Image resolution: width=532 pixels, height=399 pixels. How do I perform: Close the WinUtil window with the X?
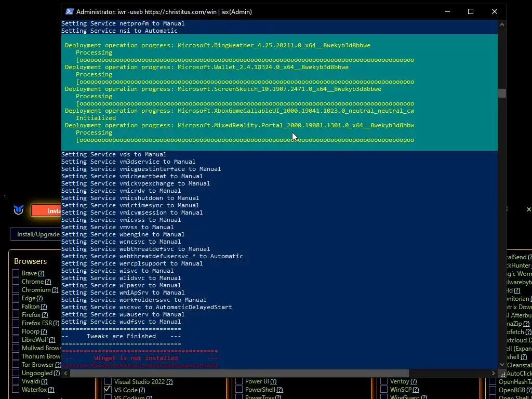click(x=528, y=209)
